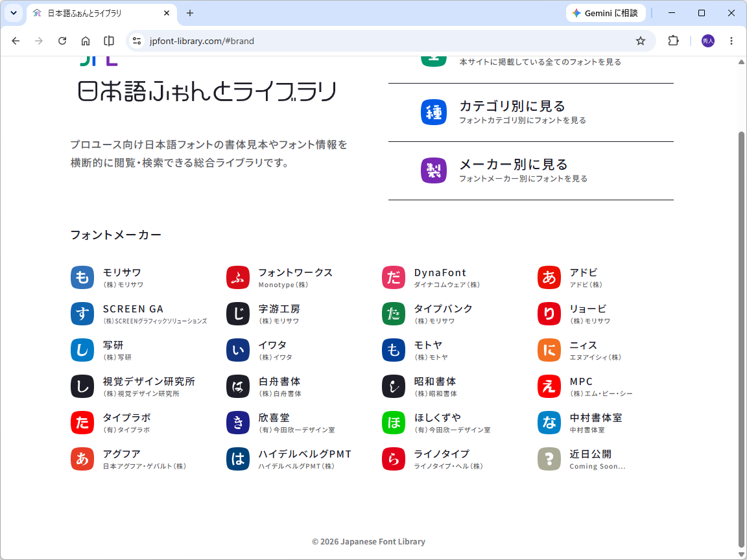The image size is (747, 560).
Task: Click the purple 製 maker icon
Action: (434, 170)
